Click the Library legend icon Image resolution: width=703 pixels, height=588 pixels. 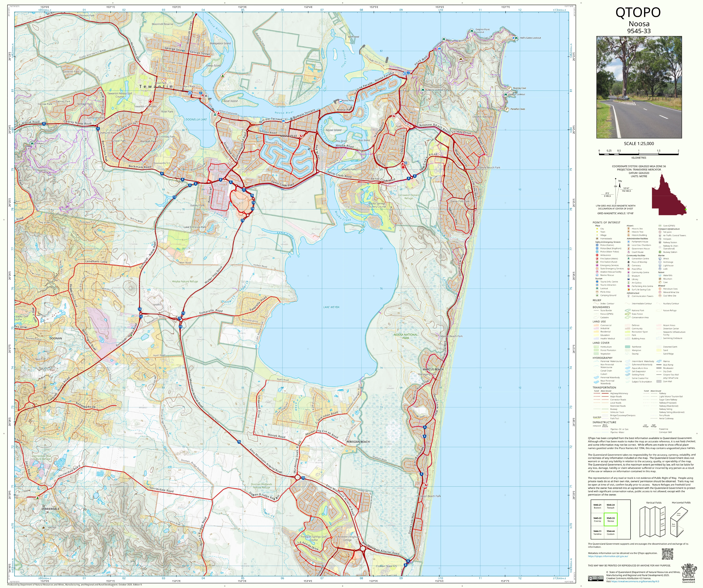628,279
